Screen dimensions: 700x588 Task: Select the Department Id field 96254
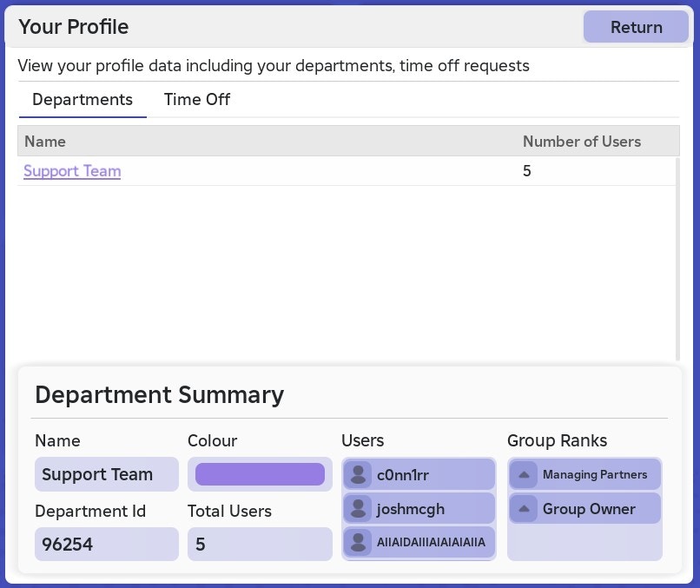point(107,545)
